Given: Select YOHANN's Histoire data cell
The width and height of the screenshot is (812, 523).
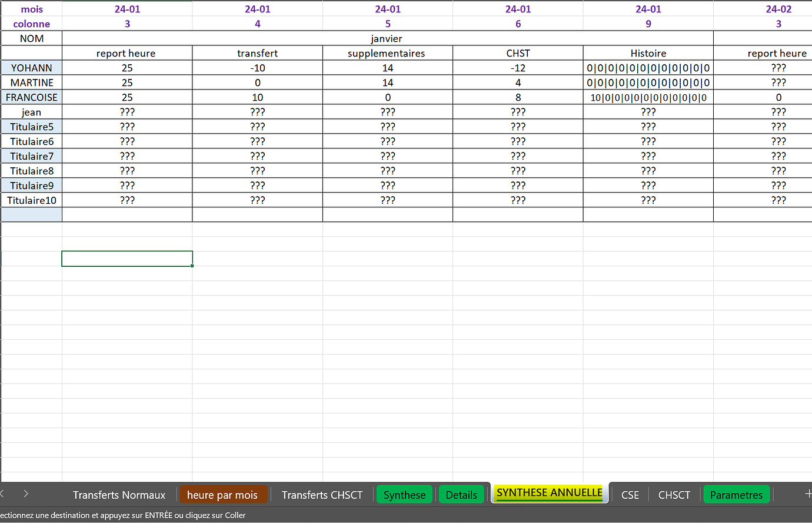Looking at the screenshot, I should point(648,67).
